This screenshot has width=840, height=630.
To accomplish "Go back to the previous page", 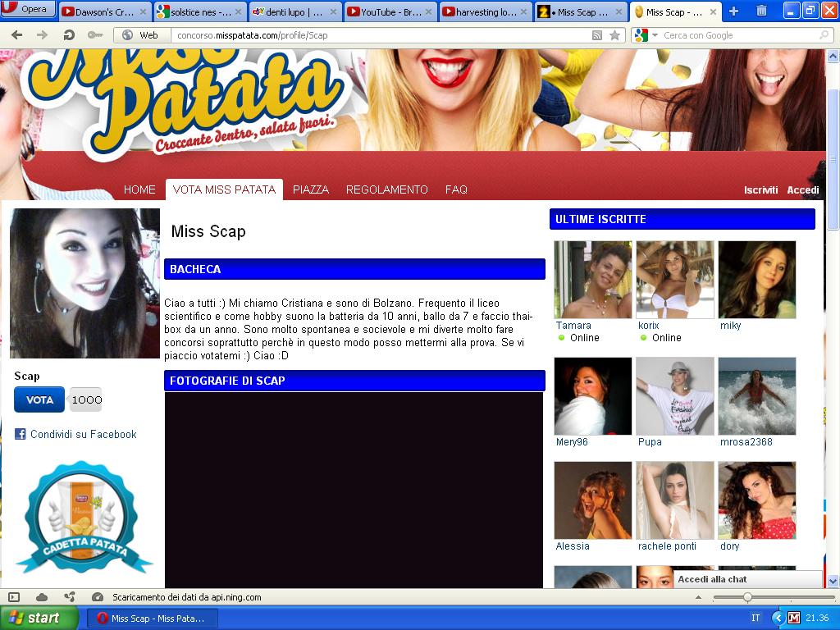I will pos(17,35).
